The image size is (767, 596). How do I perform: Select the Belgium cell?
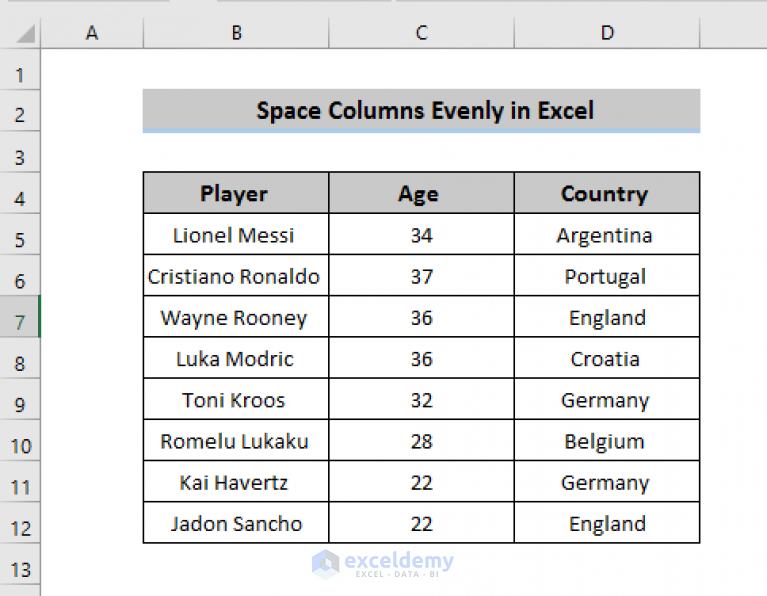click(x=607, y=440)
